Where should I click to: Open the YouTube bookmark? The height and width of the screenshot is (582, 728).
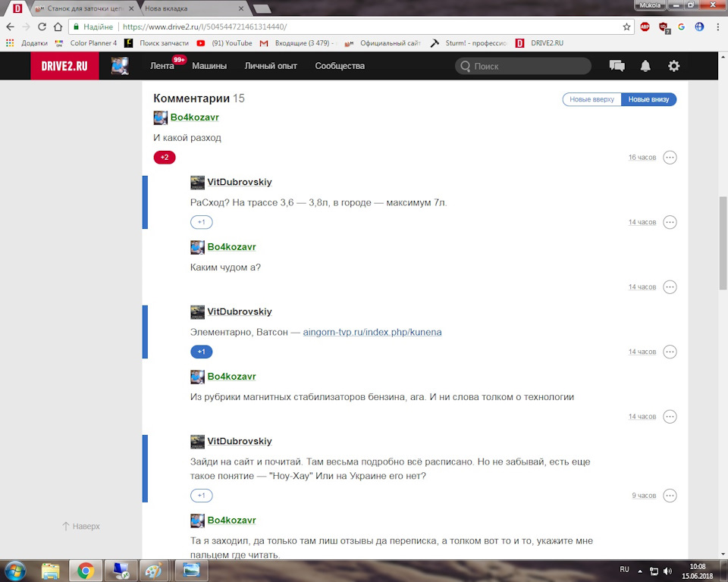[224, 43]
